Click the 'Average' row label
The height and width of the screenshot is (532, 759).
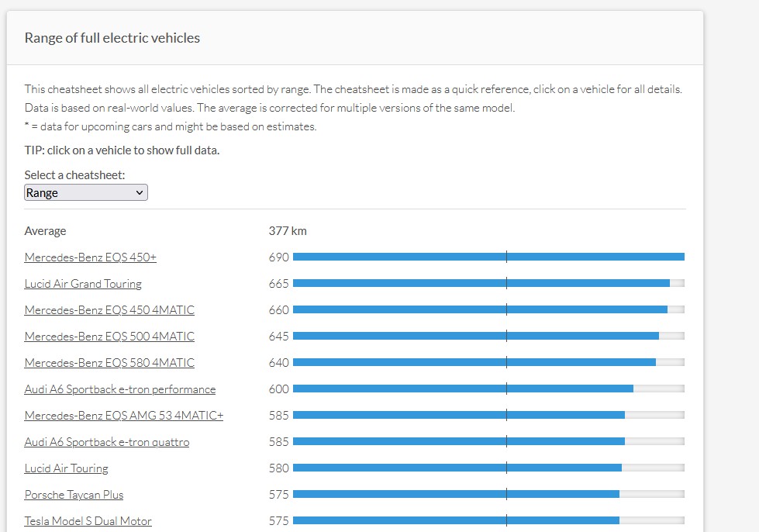(x=45, y=231)
